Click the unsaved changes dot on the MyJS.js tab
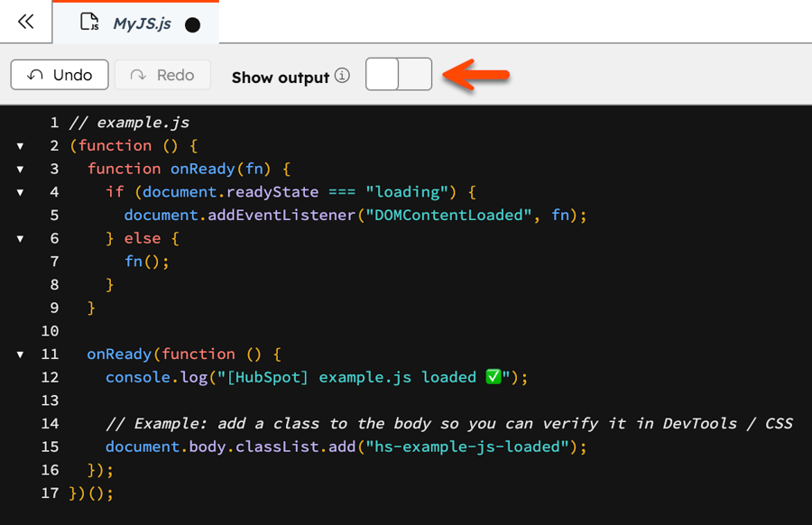 [193, 25]
